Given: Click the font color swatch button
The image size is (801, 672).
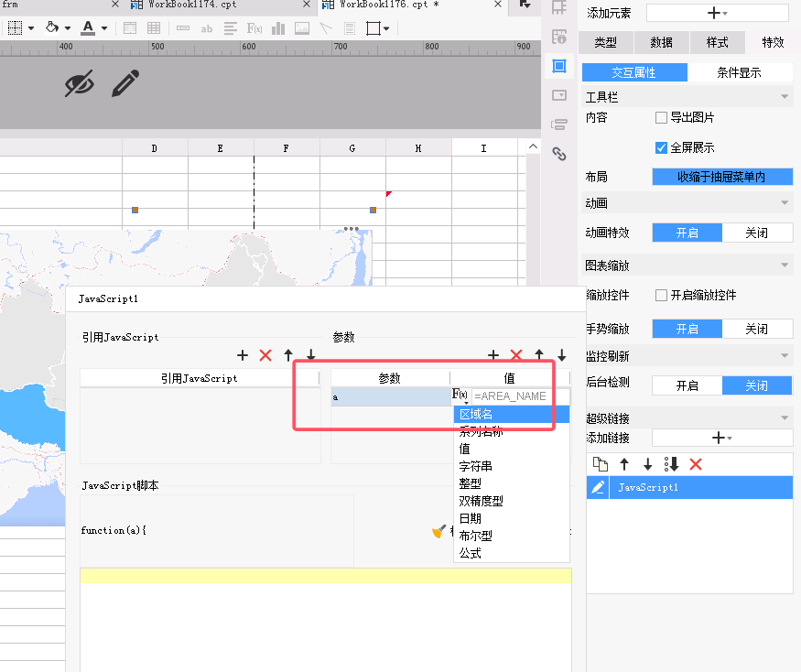Looking at the screenshot, I should (88, 28).
